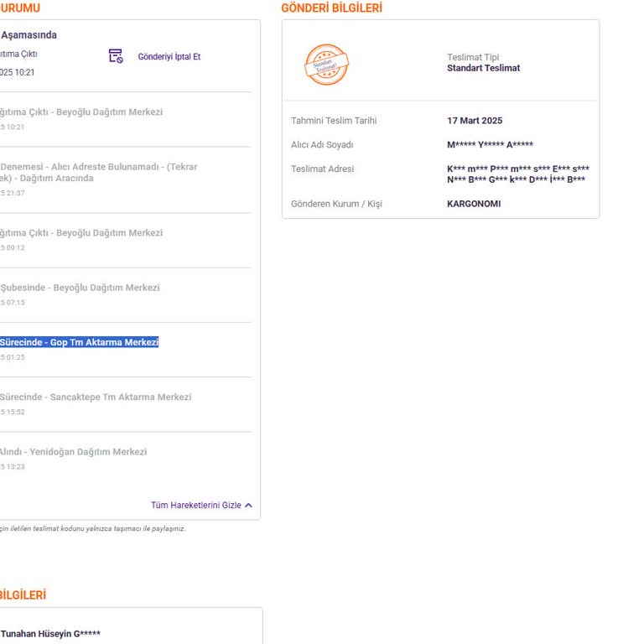Click the Alıcı Adı Soyadı label
The image size is (644, 644).
click(x=322, y=144)
